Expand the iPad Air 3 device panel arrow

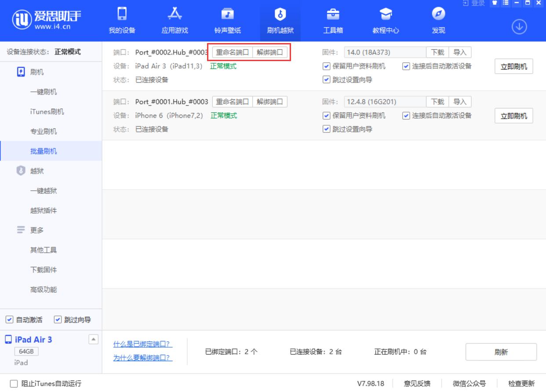(93, 339)
